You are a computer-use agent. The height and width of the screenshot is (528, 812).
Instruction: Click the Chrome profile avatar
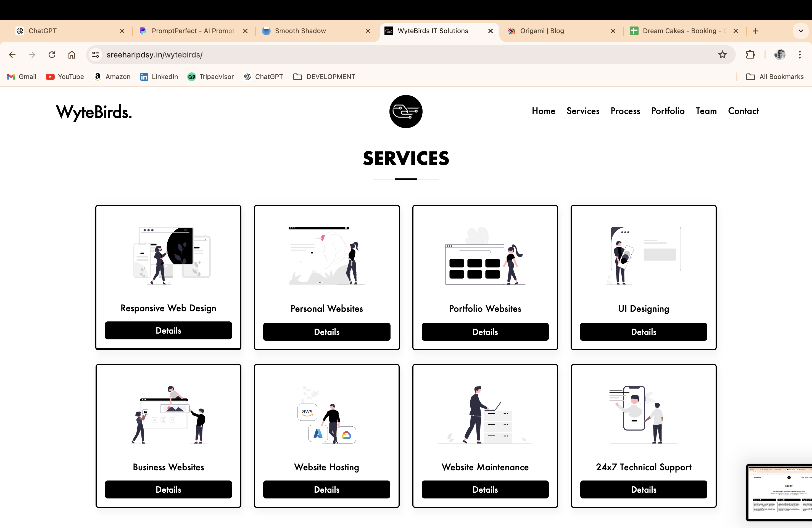pos(780,55)
